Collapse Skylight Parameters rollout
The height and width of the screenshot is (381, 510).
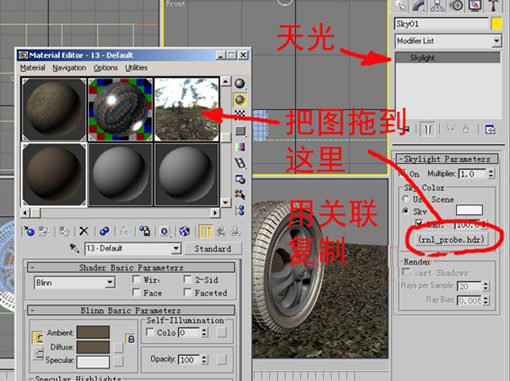coord(447,159)
